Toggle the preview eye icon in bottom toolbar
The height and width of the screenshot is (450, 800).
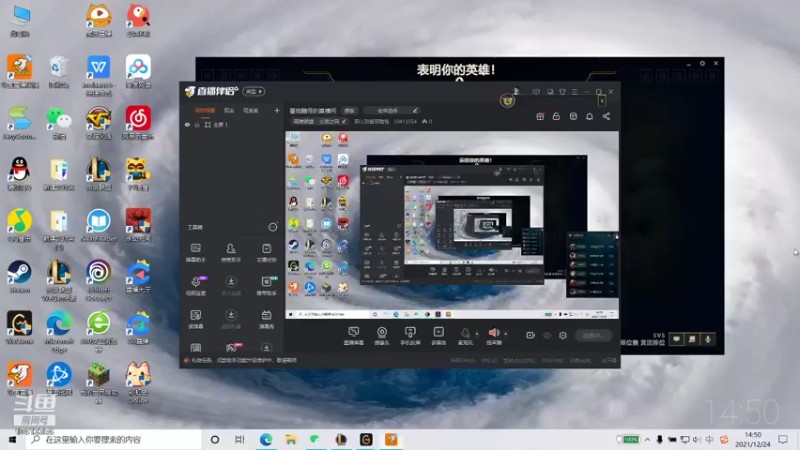(547, 335)
